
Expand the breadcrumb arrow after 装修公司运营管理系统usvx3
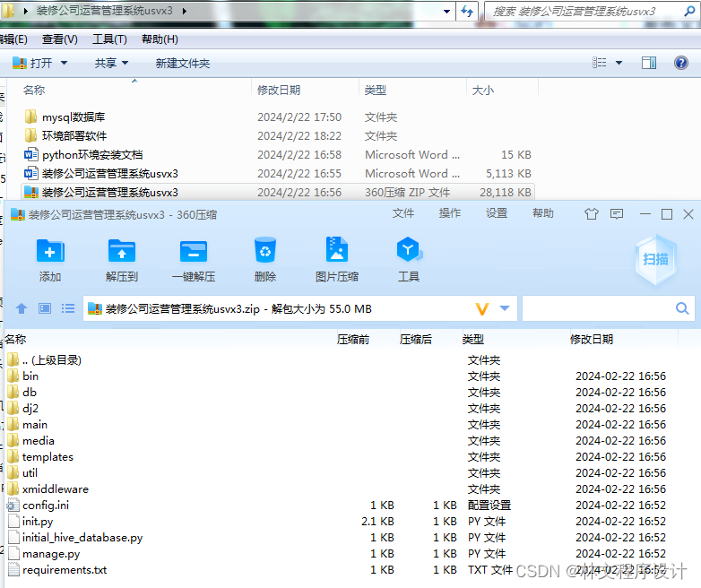[x=184, y=11]
